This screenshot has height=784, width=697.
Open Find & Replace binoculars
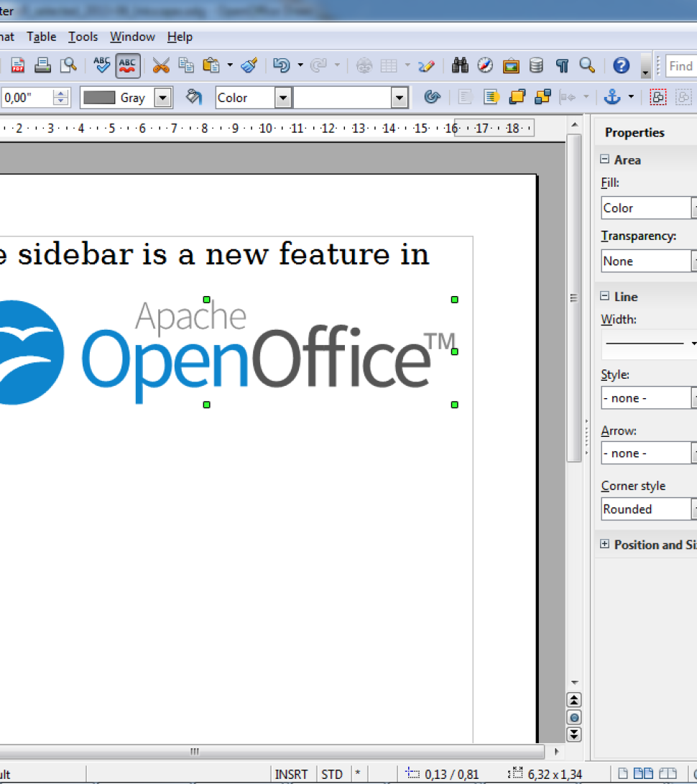[459, 65]
